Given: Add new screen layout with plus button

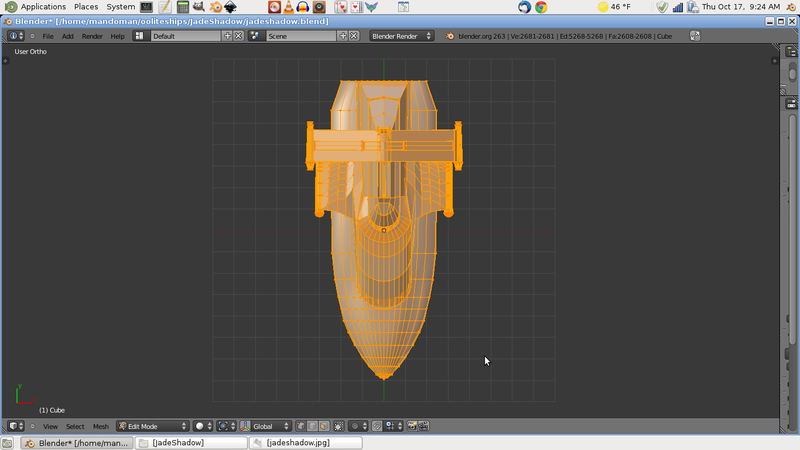Looking at the screenshot, I should pos(227,36).
